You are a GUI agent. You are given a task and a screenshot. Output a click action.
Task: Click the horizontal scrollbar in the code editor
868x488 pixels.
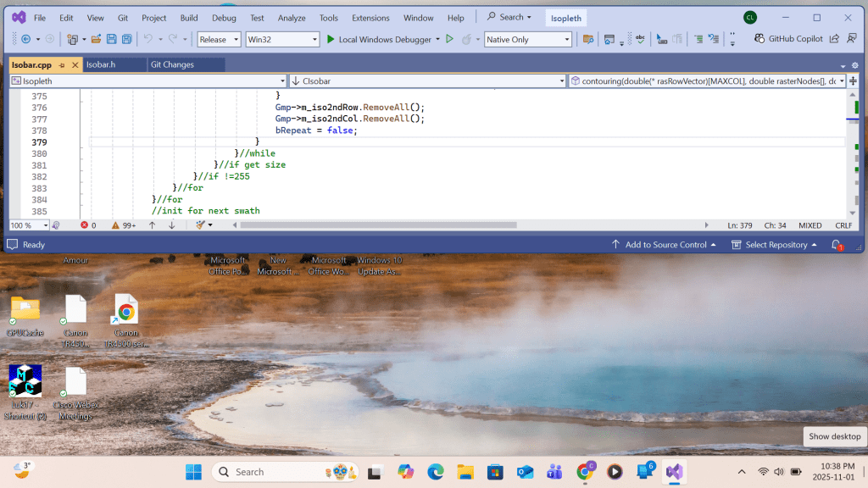click(378, 225)
